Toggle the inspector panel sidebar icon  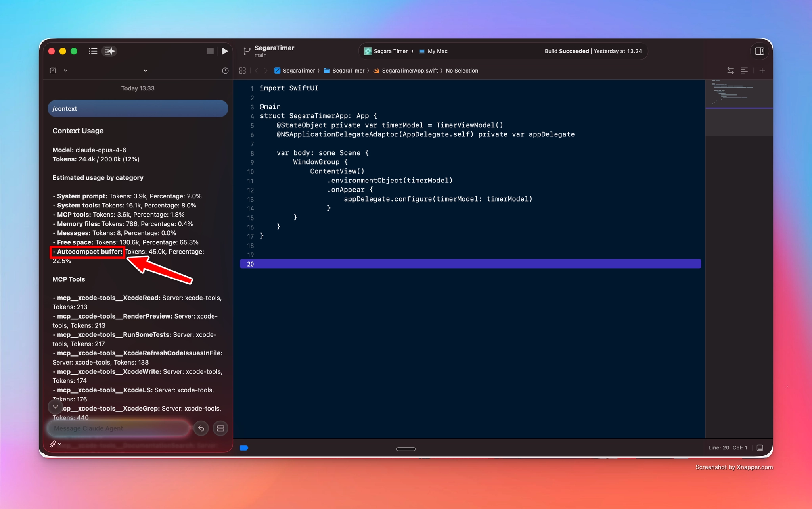pos(759,51)
